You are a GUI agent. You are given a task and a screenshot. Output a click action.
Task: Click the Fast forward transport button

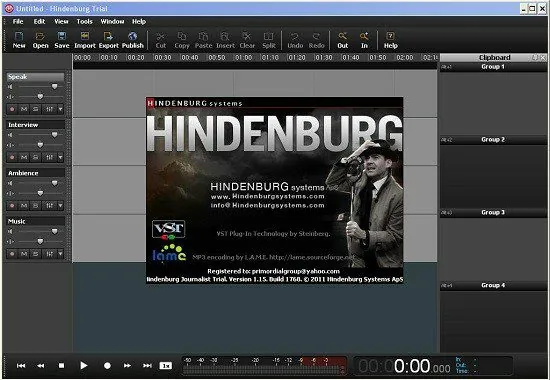pos(127,366)
